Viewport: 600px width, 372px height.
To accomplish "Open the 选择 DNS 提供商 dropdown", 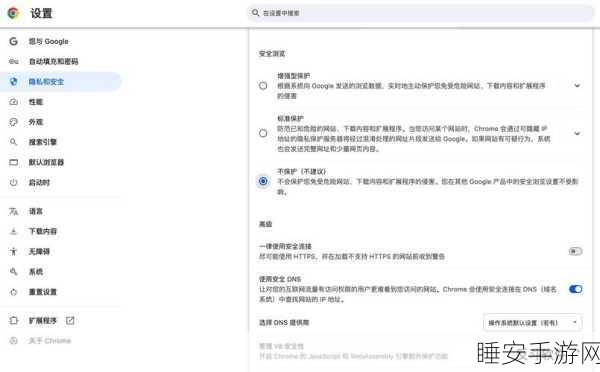I will pyautogui.click(x=533, y=323).
